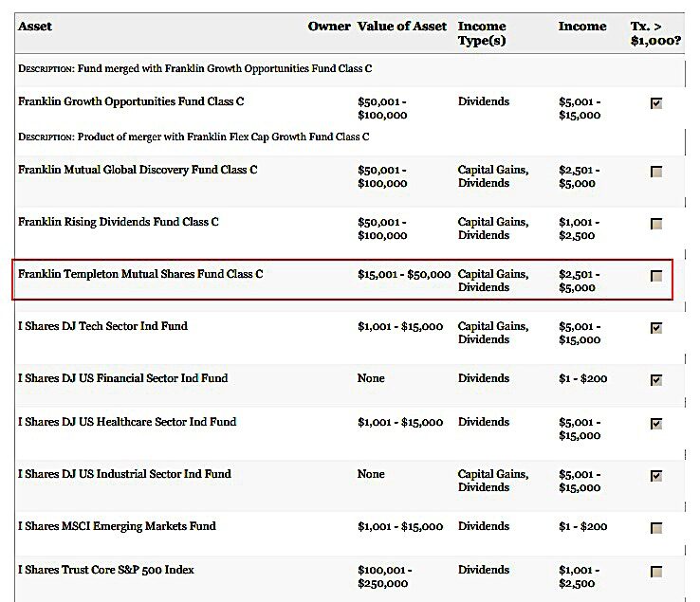Click Capital Gains, Dividends for Tech Sector fund

(493, 333)
